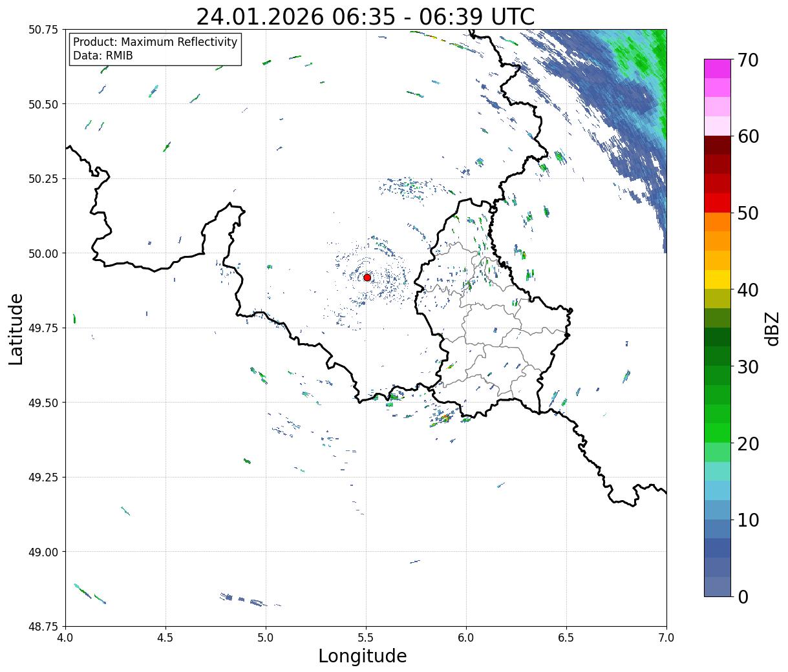Click the latitude tick label 50.00
The width and height of the screenshot is (788, 672).
43,253
